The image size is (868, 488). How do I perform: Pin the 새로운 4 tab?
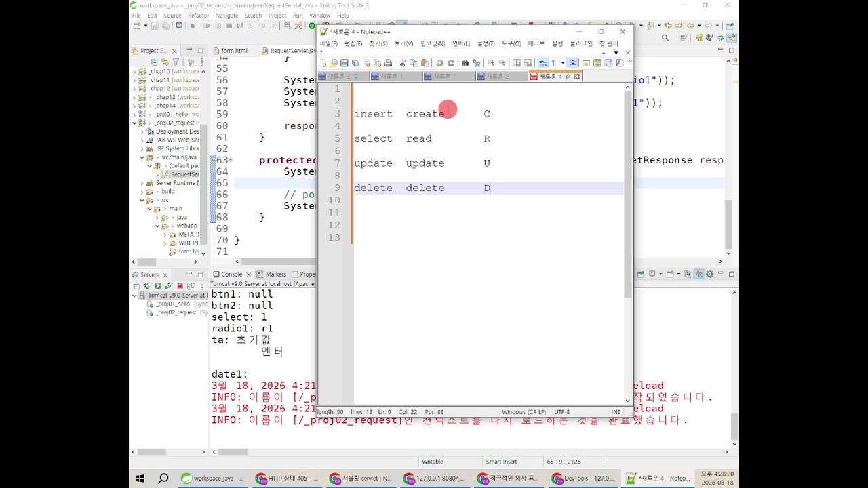[568, 77]
